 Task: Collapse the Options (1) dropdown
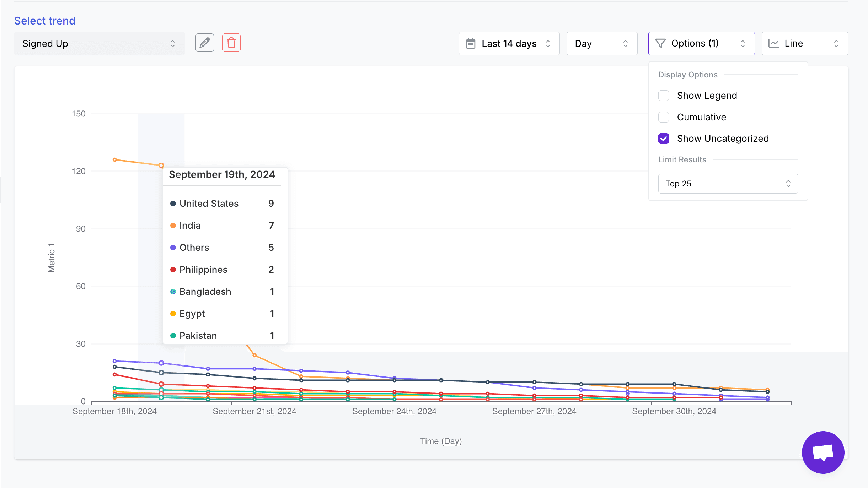tap(701, 43)
